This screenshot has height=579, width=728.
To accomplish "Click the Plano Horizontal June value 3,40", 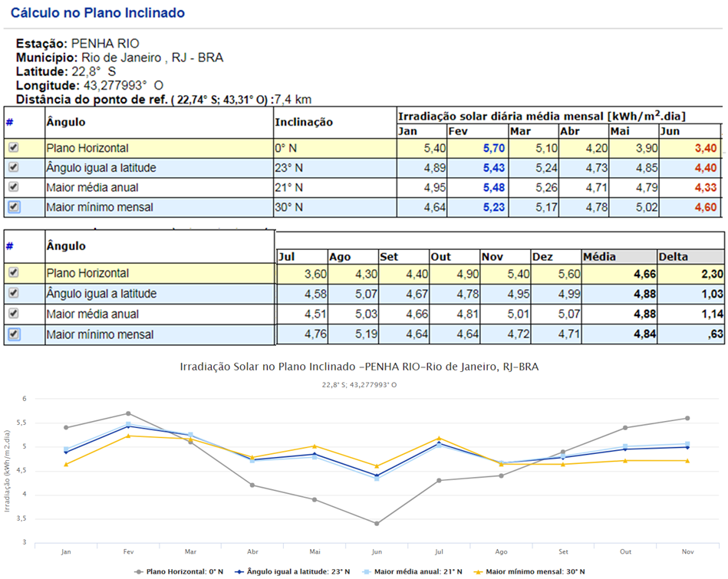I will [703, 148].
